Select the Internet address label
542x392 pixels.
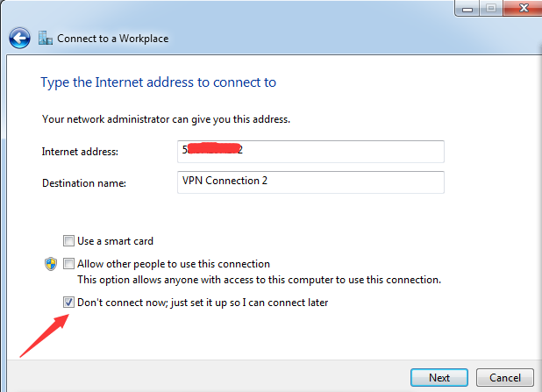point(80,152)
